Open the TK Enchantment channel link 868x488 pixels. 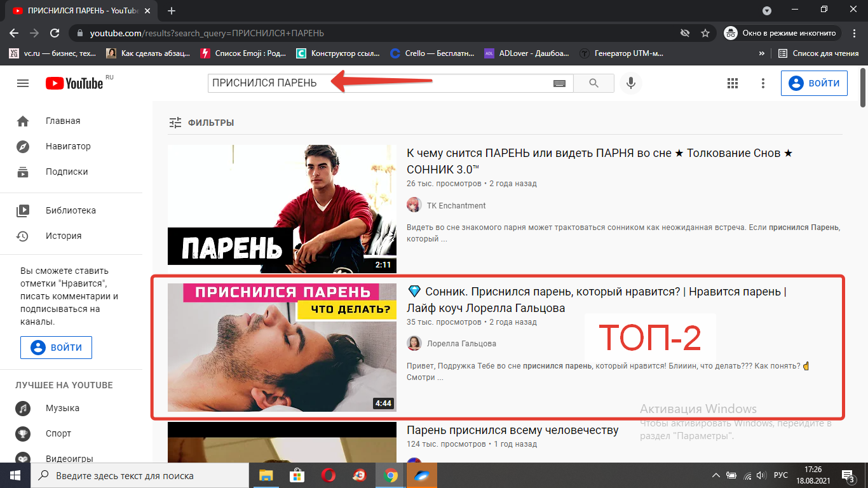point(456,205)
